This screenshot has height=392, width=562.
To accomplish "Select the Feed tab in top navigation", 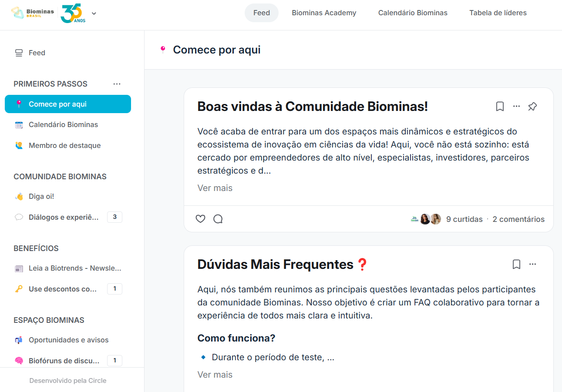I will [x=262, y=13].
